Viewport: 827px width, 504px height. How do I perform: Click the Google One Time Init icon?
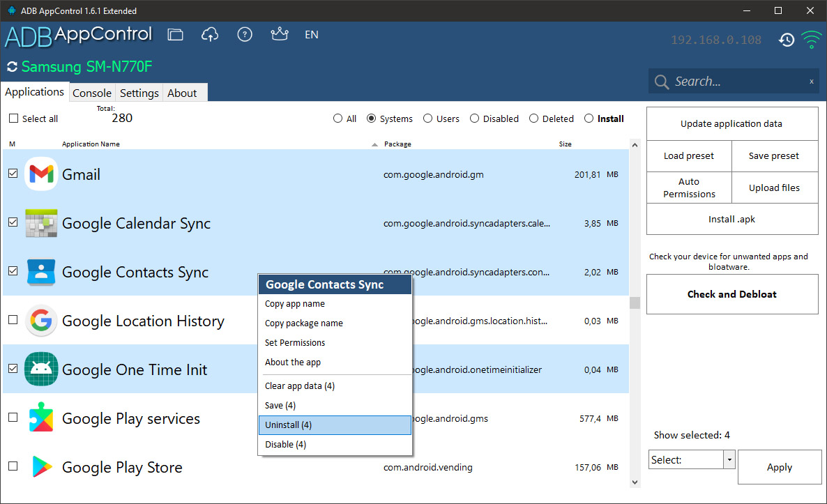[x=41, y=369]
